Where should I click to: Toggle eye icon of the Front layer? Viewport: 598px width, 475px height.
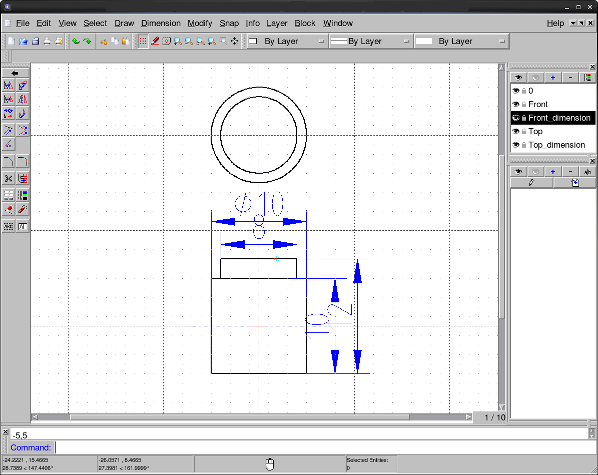click(x=516, y=104)
